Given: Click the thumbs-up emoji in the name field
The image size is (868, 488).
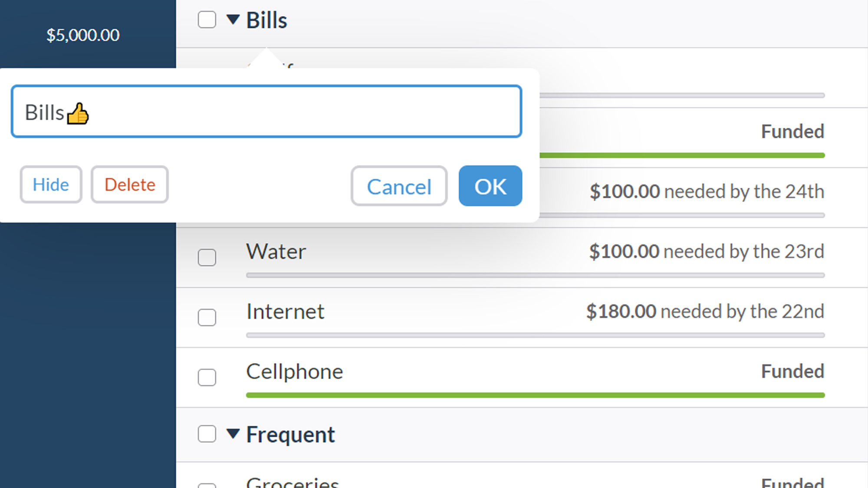Looking at the screenshot, I should pos(78,114).
